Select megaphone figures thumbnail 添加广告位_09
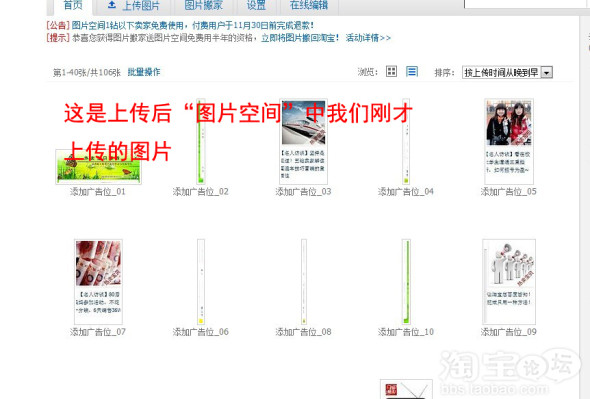The image size is (590, 399). 509,282
